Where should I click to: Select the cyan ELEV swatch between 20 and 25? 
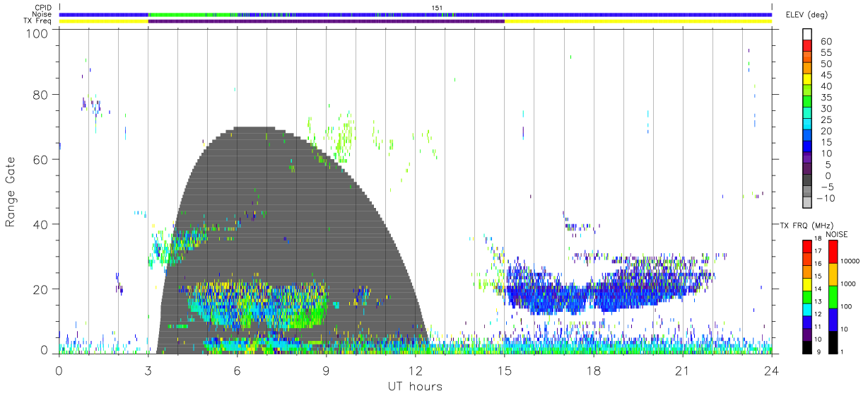(807, 125)
